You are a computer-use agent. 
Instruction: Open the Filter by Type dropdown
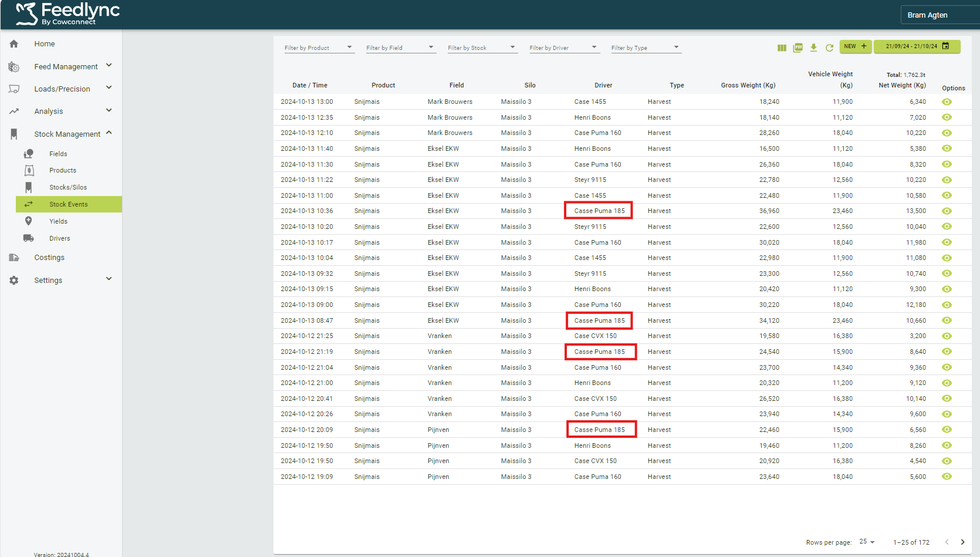(646, 48)
